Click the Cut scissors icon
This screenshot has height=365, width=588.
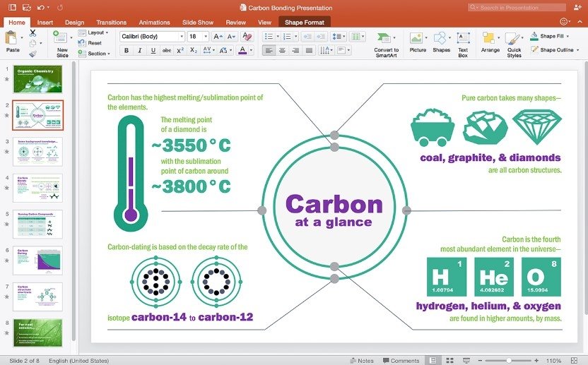[33, 33]
